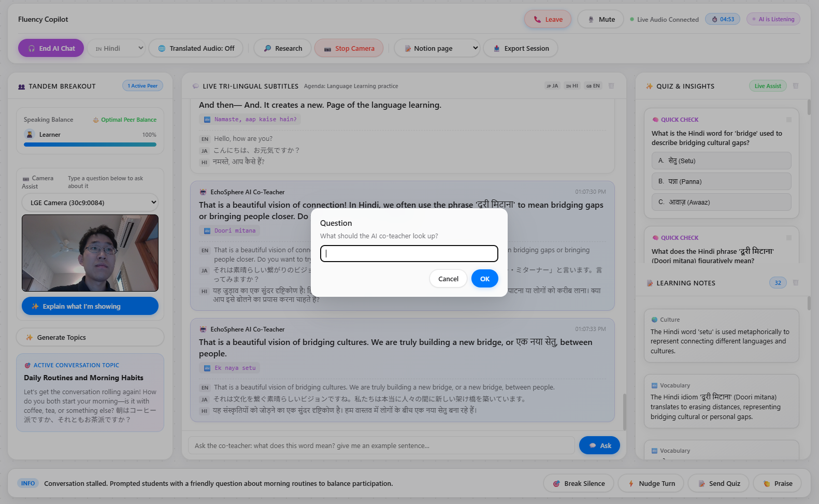Clear live subtitles with trash icon
This screenshot has height=504, width=819.
click(x=611, y=86)
